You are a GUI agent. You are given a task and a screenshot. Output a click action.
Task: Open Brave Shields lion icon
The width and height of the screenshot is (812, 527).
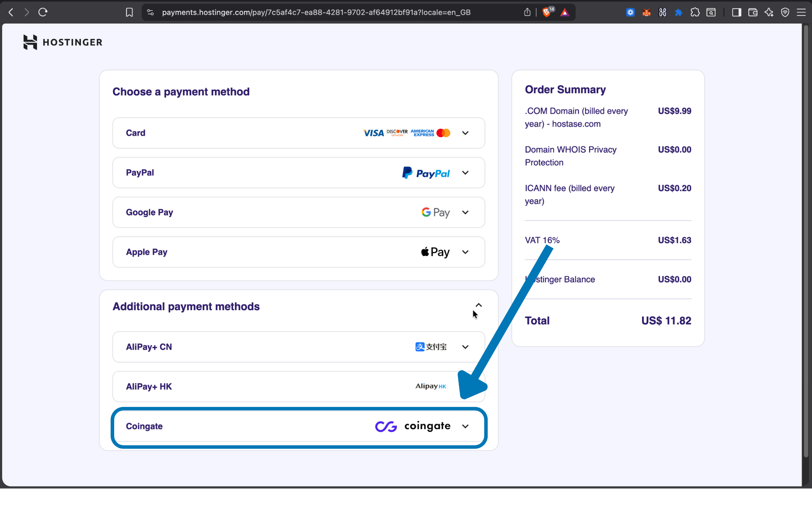[x=548, y=12]
